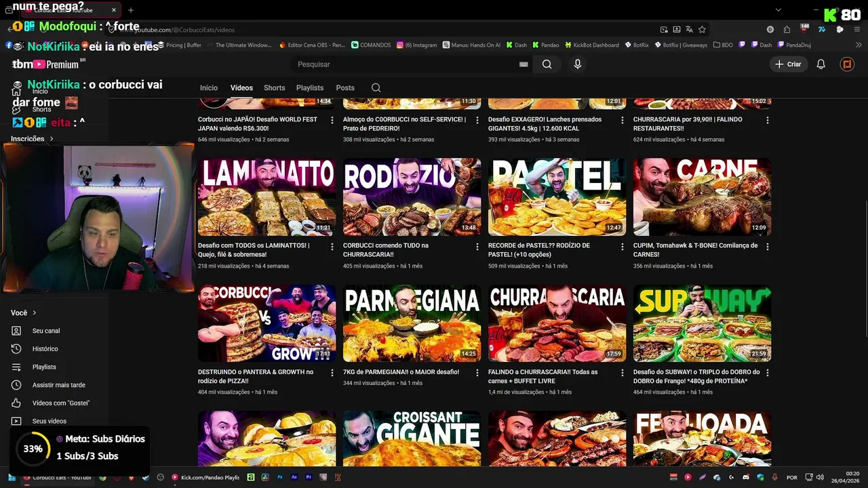Switch to the Shorts channel tab
This screenshot has width=868, height=488.
(x=275, y=87)
